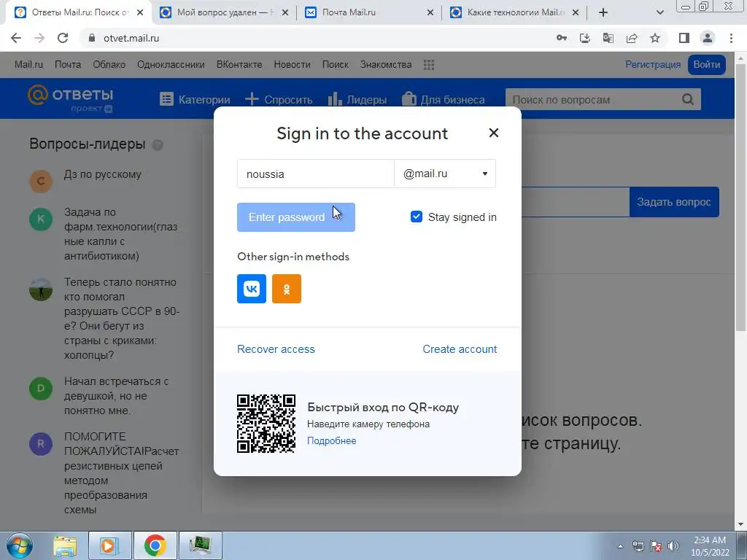Open a new tab with the plus button
Screen dimensions: 747x560
(603, 12)
